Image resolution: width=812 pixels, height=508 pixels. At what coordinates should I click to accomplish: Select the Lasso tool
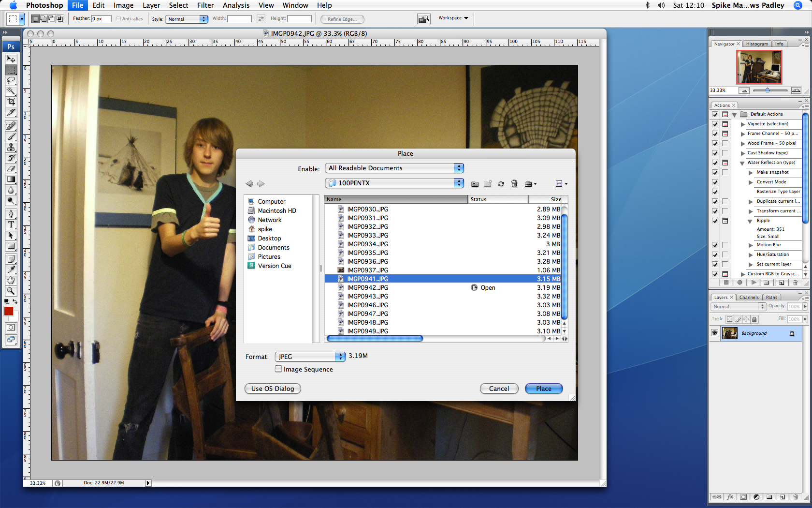click(x=11, y=80)
